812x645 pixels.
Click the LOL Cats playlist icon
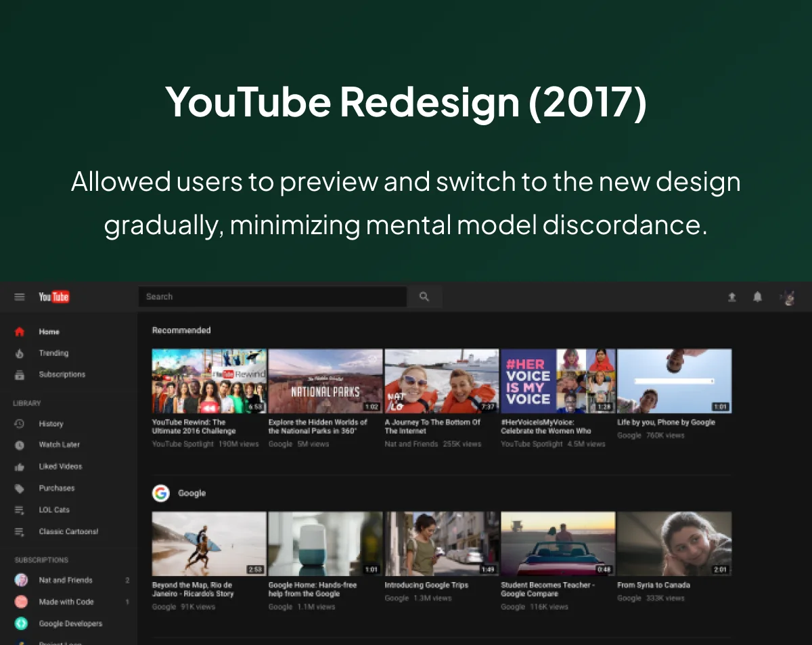[20, 510]
